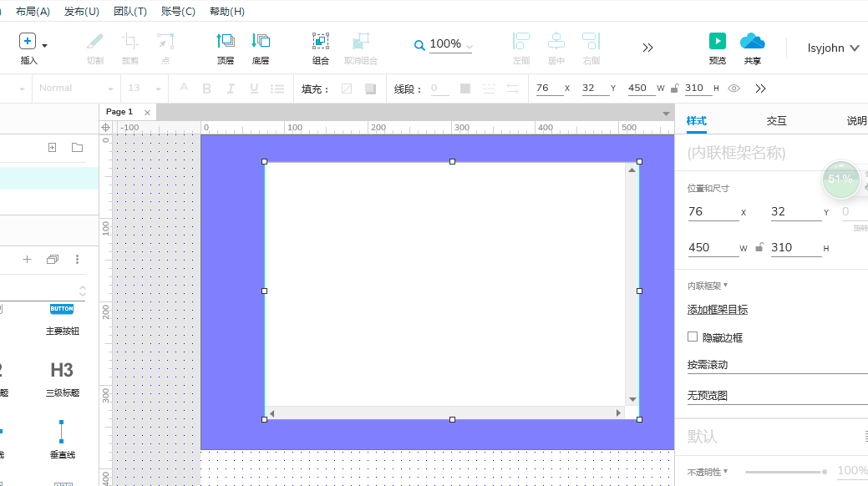Click the 取消组合 (Ungroup) icon

360,41
